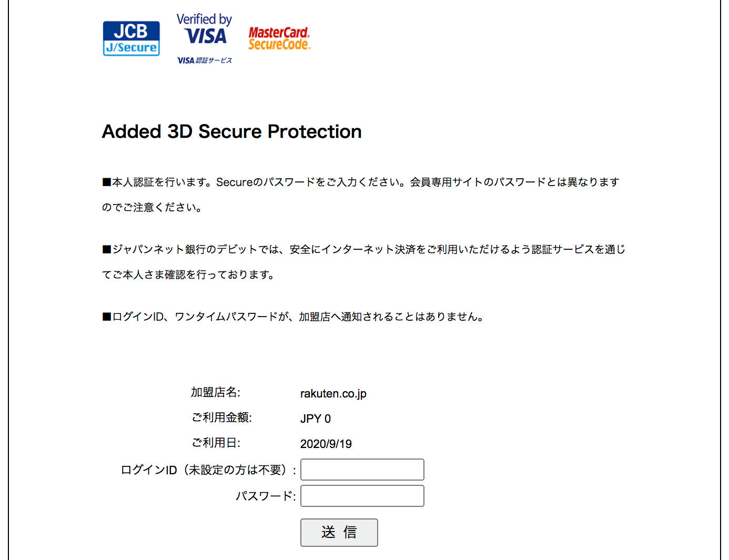Focus the パスワード input field

pyautogui.click(x=362, y=496)
